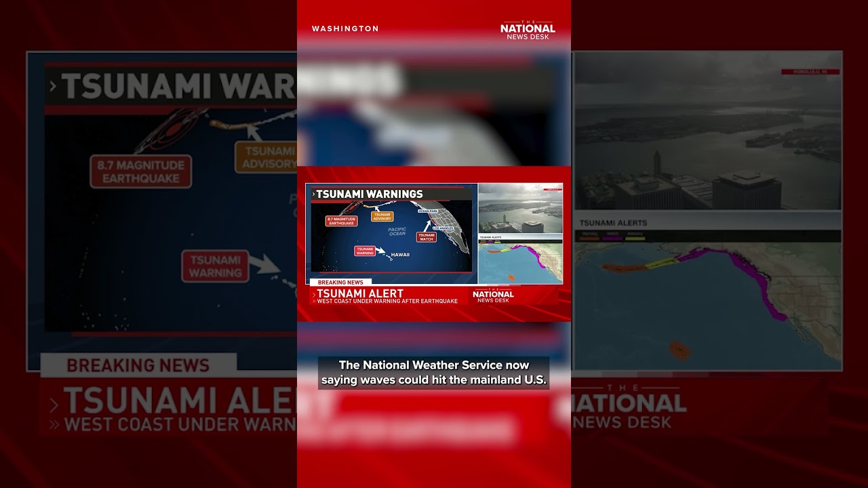Select the small sharp TSUNAMI ALERT banner headline

(x=360, y=293)
